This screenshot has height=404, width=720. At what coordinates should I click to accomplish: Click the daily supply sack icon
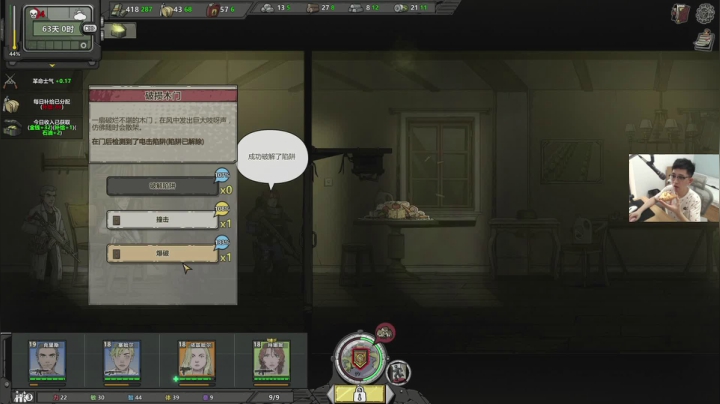[11, 105]
